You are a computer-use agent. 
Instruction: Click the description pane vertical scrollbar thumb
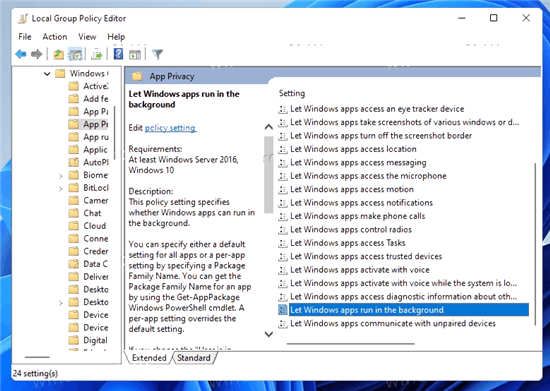(x=269, y=174)
